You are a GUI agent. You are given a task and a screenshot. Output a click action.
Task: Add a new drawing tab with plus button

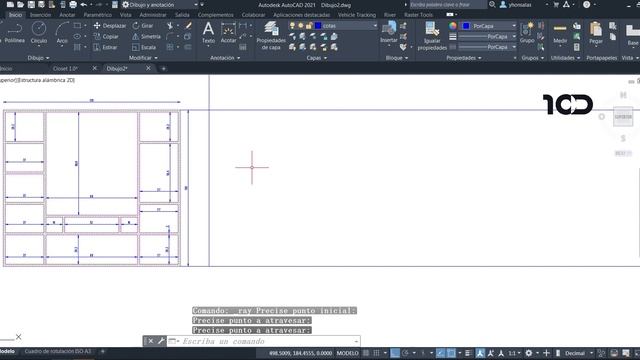click(164, 69)
